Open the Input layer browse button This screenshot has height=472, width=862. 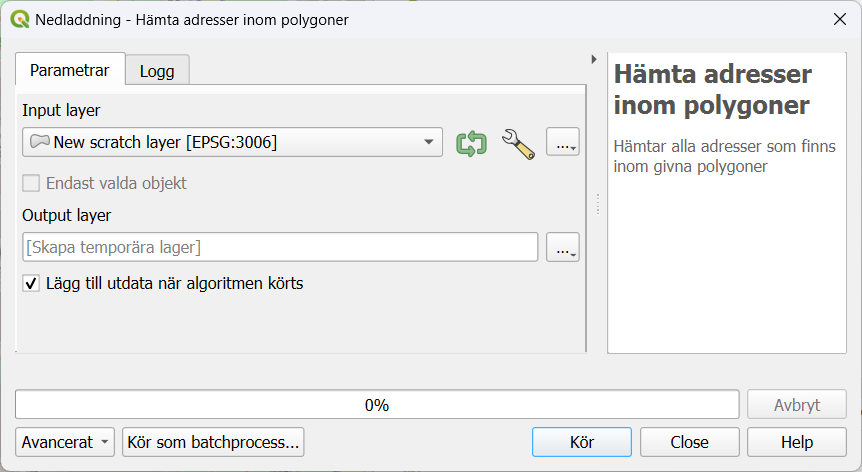(562, 142)
